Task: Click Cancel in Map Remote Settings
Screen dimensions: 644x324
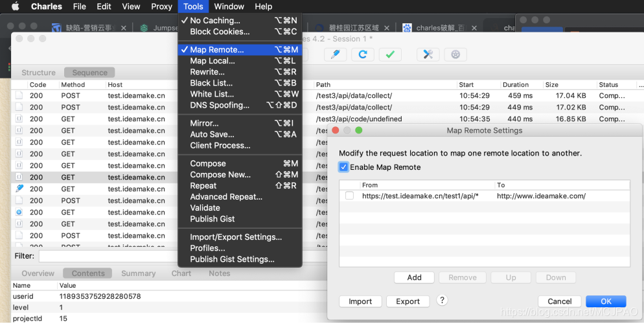Action: click(559, 301)
